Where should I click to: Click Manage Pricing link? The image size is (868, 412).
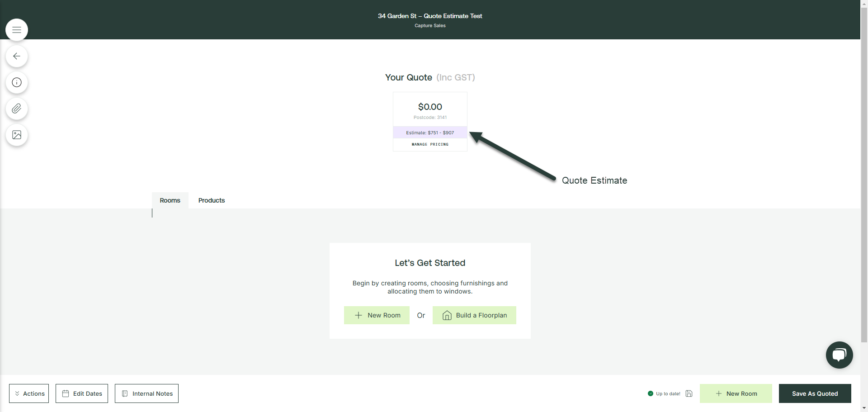430,144
